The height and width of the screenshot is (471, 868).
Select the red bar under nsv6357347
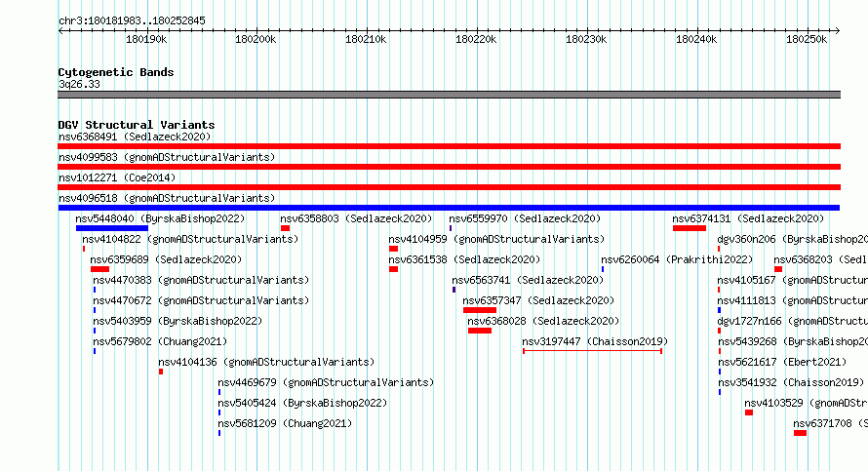pyautogui.click(x=480, y=310)
